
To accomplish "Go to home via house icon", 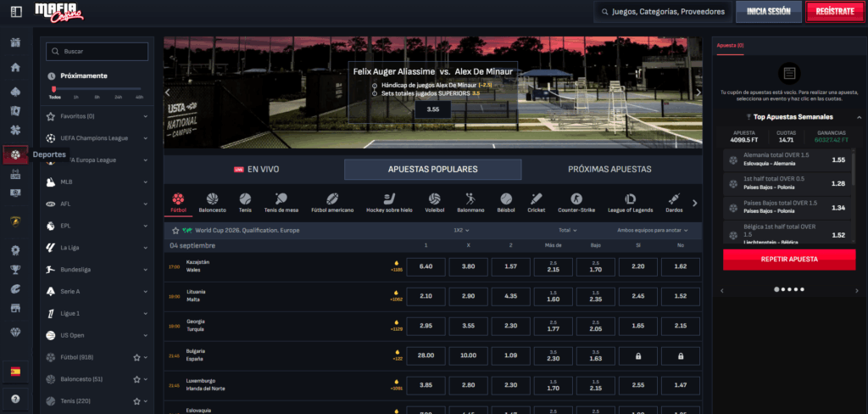I will pyautogui.click(x=15, y=68).
